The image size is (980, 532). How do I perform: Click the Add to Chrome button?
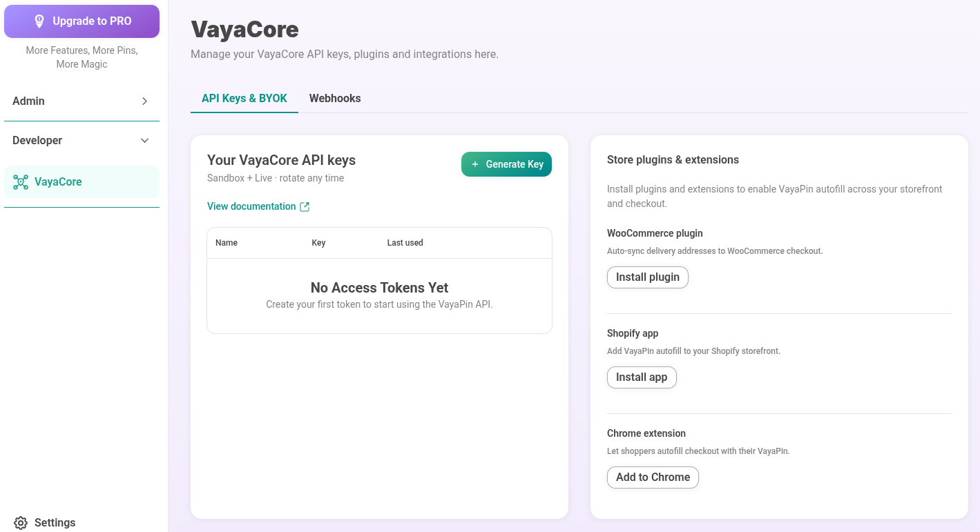click(x=653, y=477)
